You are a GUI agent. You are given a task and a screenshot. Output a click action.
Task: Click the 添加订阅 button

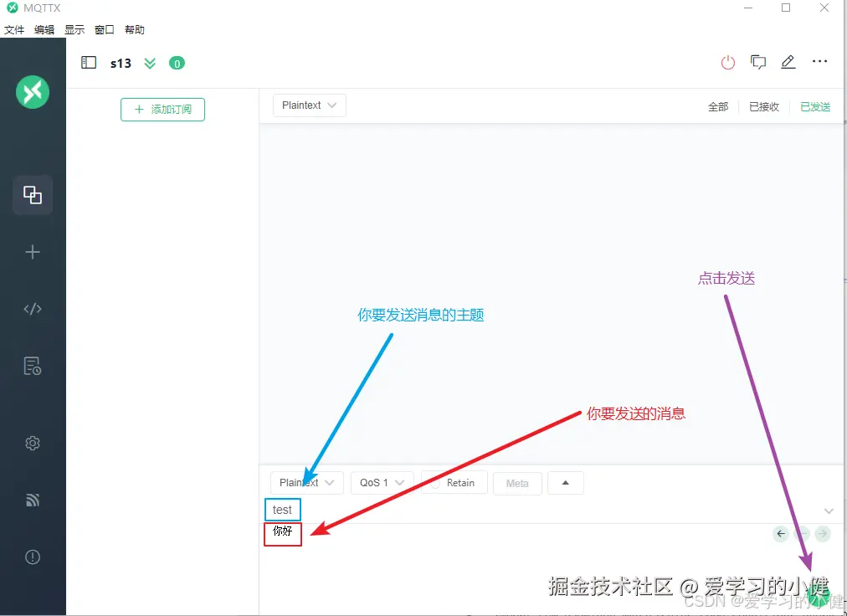162,109
